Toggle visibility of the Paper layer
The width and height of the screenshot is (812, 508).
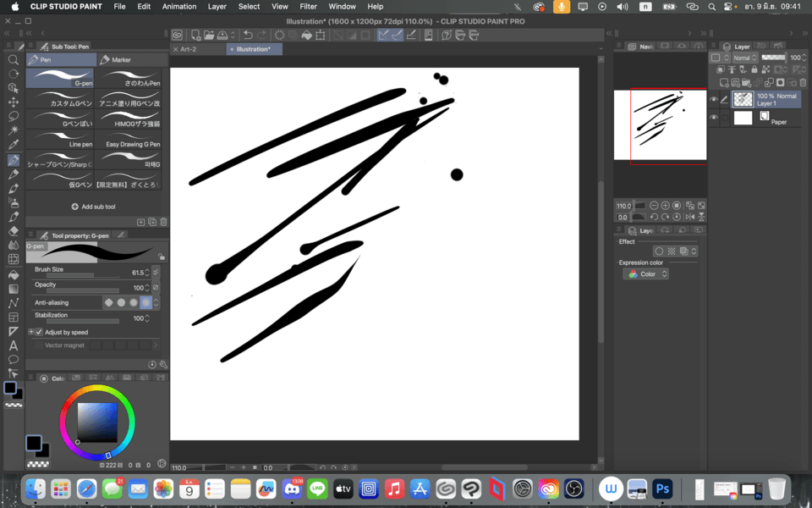click(x=714, y=119)
